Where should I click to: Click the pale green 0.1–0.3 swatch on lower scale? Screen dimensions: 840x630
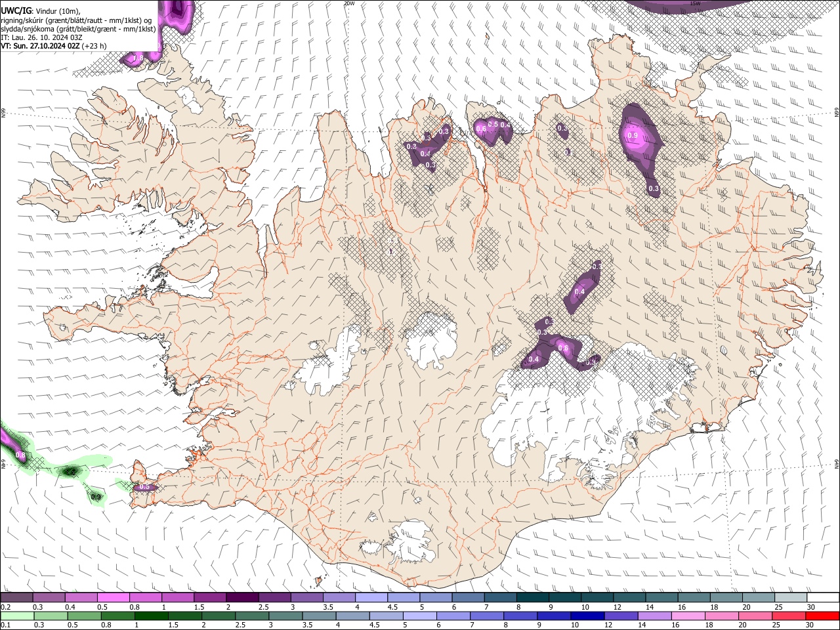pos(18,616)
